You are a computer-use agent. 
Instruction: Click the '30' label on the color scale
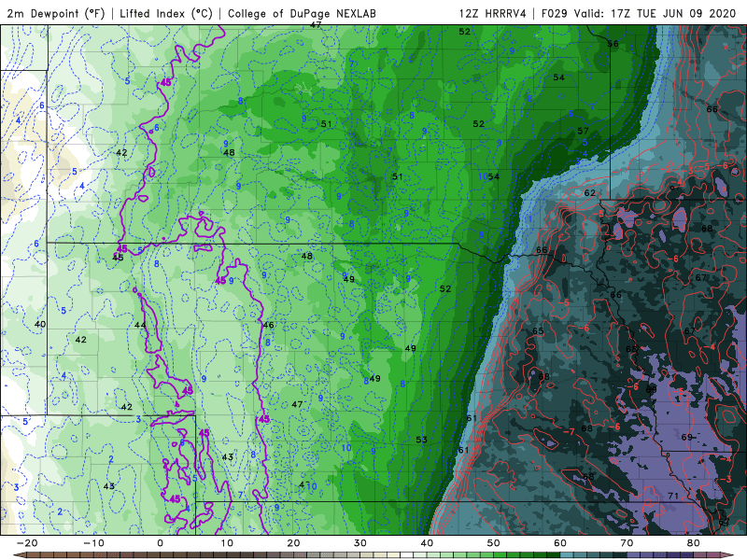click(360, 543)
